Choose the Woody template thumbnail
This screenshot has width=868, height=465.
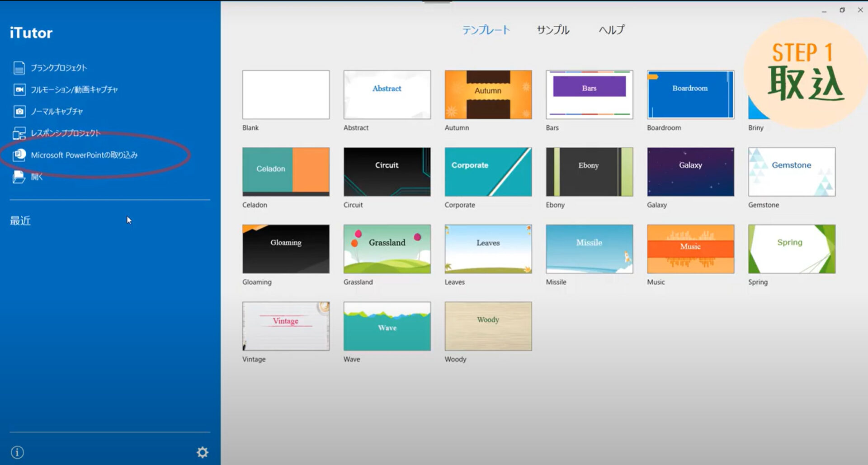point(488,326)
